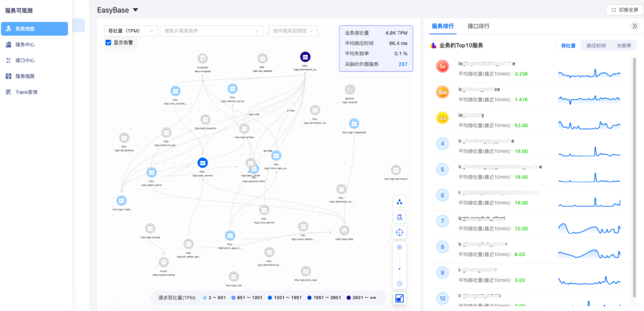Select the logic.resource_pac node
The width and height of the screenshot is (644, 311).
(x=166, y=133)
